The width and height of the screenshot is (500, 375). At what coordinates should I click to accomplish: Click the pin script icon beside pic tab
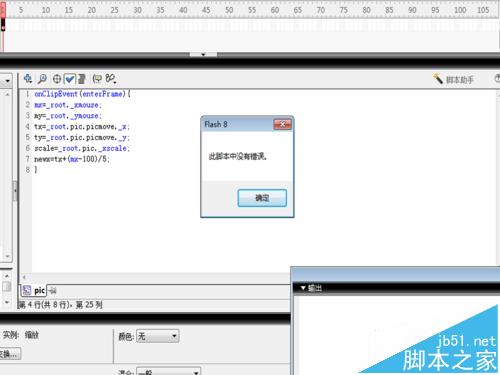click(x=52, y=291)
